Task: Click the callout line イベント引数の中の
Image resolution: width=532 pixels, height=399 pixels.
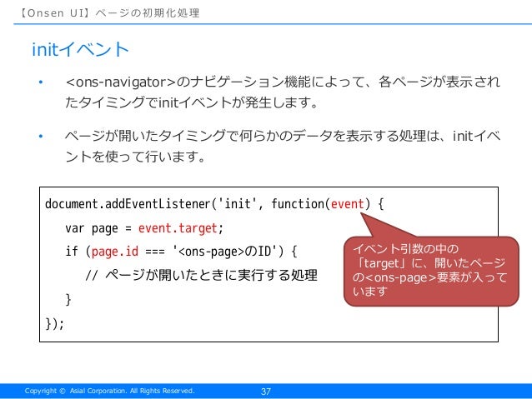Action: 406,249
